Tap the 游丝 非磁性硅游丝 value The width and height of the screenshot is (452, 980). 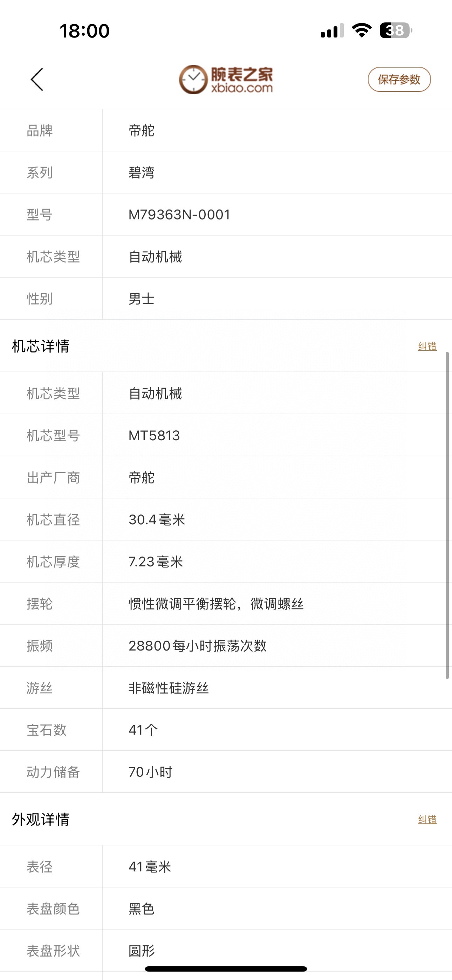169,688
